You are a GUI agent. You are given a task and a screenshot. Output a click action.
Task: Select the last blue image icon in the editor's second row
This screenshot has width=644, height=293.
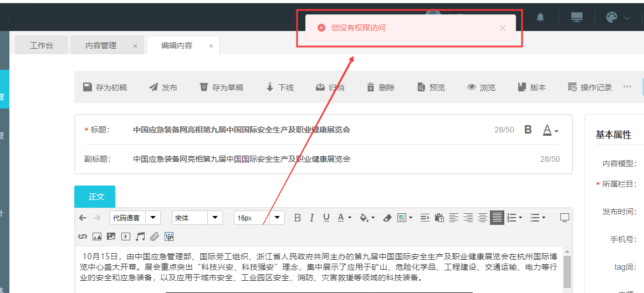[x=169, y=237]
